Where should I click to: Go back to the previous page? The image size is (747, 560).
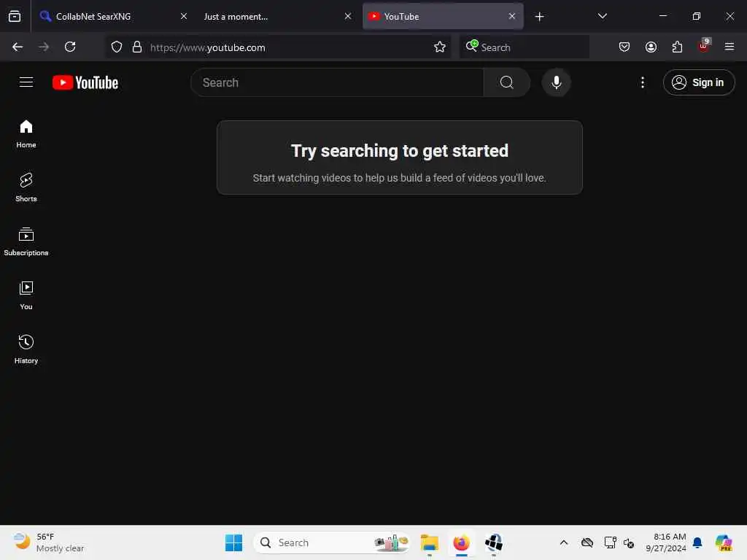coord(18,47)
